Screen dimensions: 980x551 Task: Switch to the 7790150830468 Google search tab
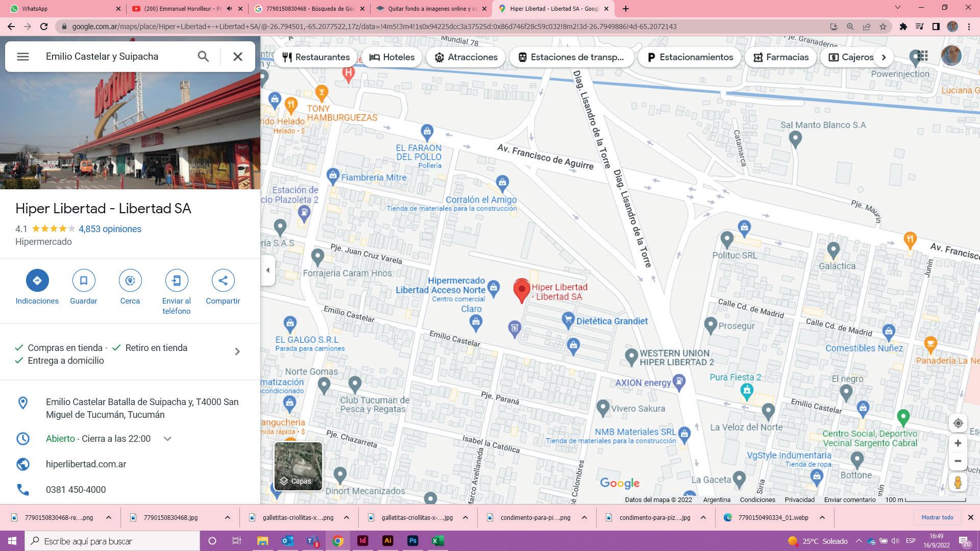310,8
